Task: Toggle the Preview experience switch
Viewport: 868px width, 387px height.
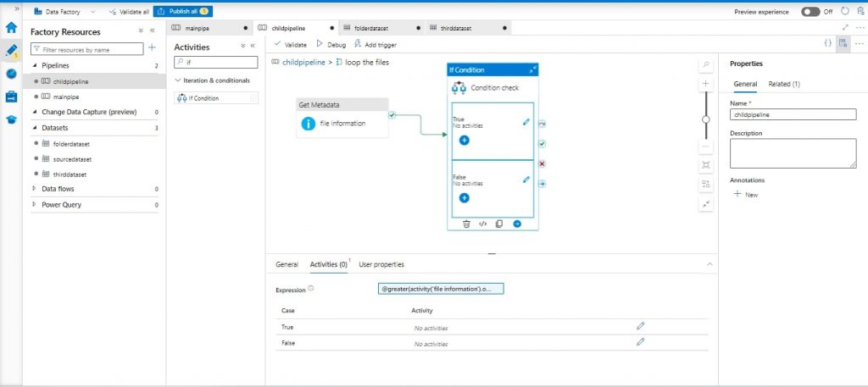Action: 810,12
